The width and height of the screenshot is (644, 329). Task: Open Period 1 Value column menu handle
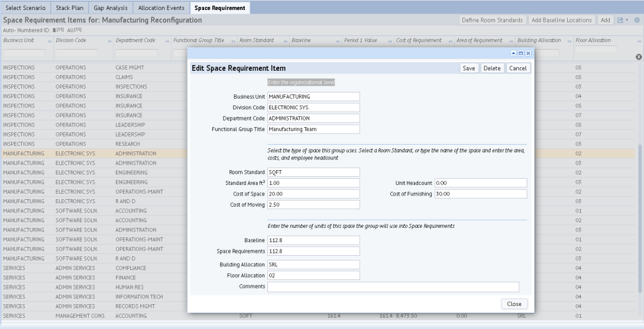tap(390, 41)
